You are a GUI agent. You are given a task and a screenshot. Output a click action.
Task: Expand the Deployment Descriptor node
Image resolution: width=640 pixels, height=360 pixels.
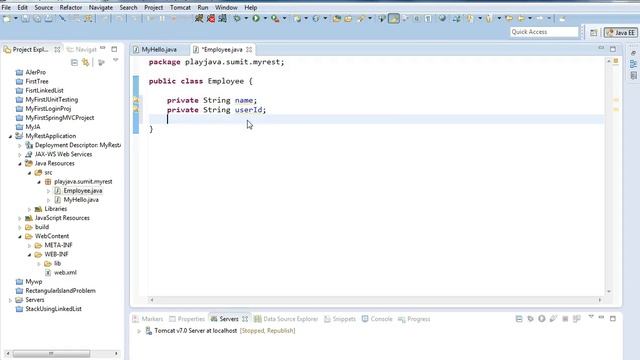tap(20, 145)
